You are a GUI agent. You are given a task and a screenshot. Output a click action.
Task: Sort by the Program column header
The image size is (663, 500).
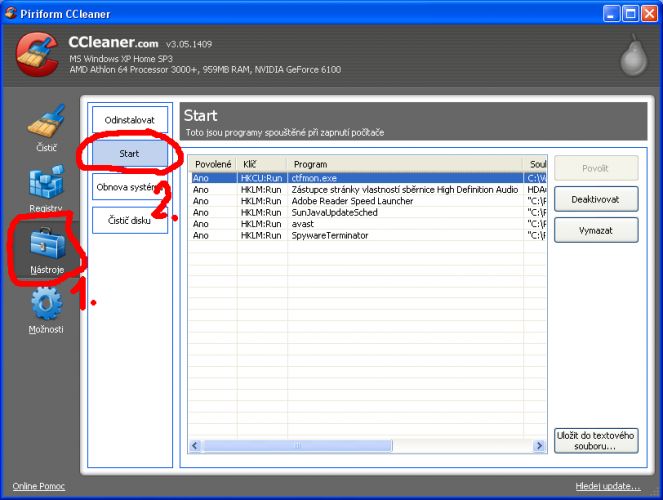coord(405,164)
